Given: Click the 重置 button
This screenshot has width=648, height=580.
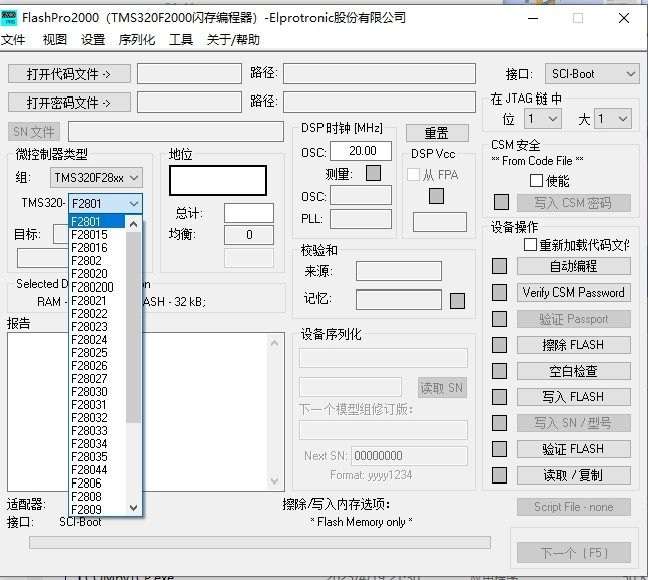Looking at the screenshot, I should [437, 133].
